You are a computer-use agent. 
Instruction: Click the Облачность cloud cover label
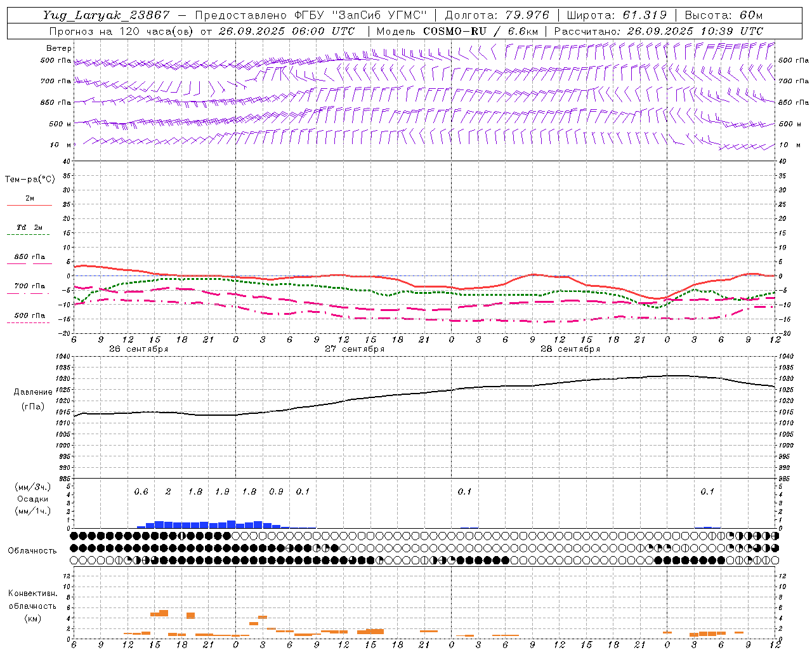(32, 550)
